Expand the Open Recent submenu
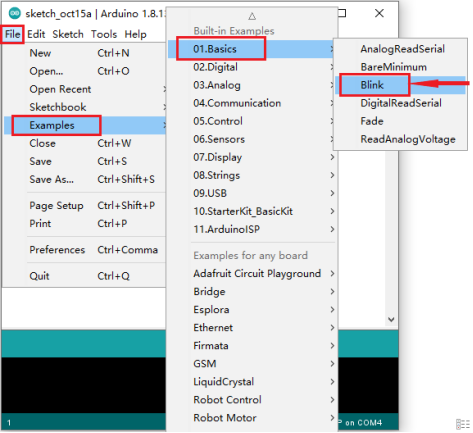Screen dimensions: 473x433 click(85, 89)
